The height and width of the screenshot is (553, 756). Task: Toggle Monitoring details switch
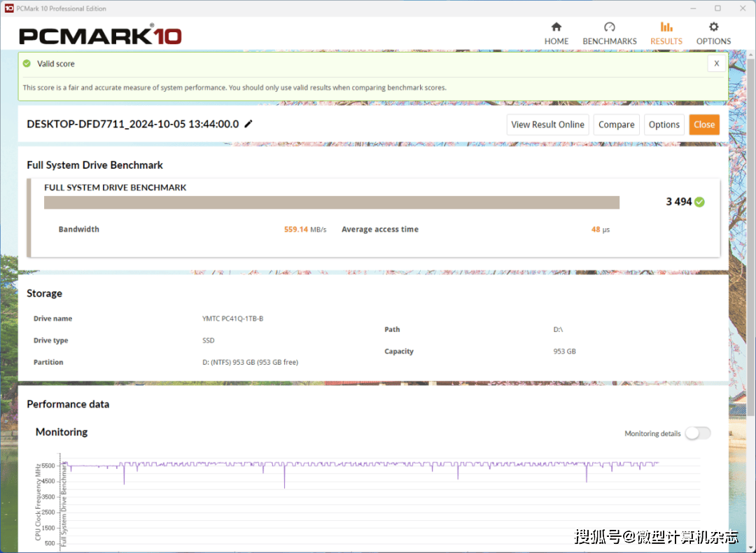[698, 433]
